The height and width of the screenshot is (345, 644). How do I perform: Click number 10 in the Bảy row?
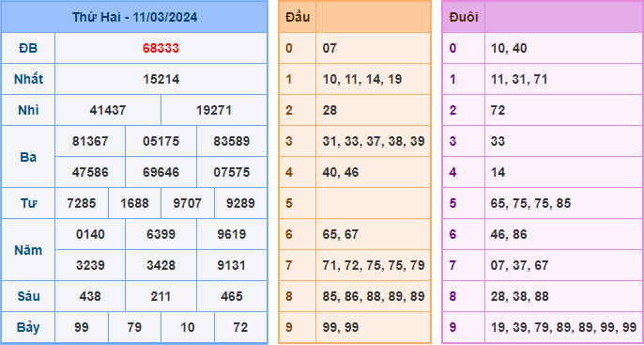point(188,327)
